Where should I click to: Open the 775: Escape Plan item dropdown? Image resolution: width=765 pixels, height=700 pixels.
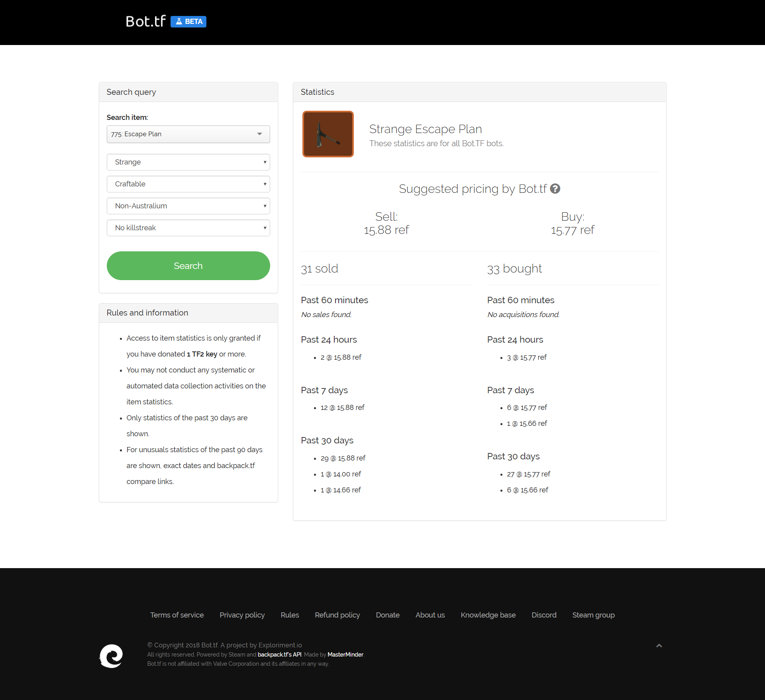pyautogui.click(x=188, y=134)
